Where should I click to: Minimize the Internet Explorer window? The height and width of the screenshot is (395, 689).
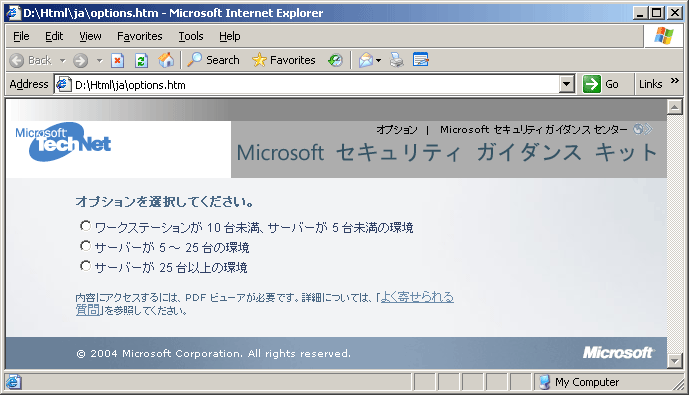point(640,13)
